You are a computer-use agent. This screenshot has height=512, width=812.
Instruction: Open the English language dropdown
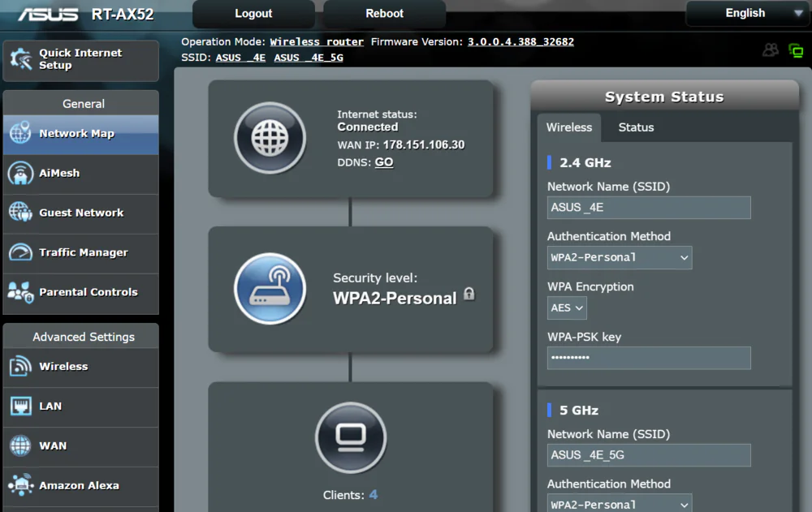(746, 13)
